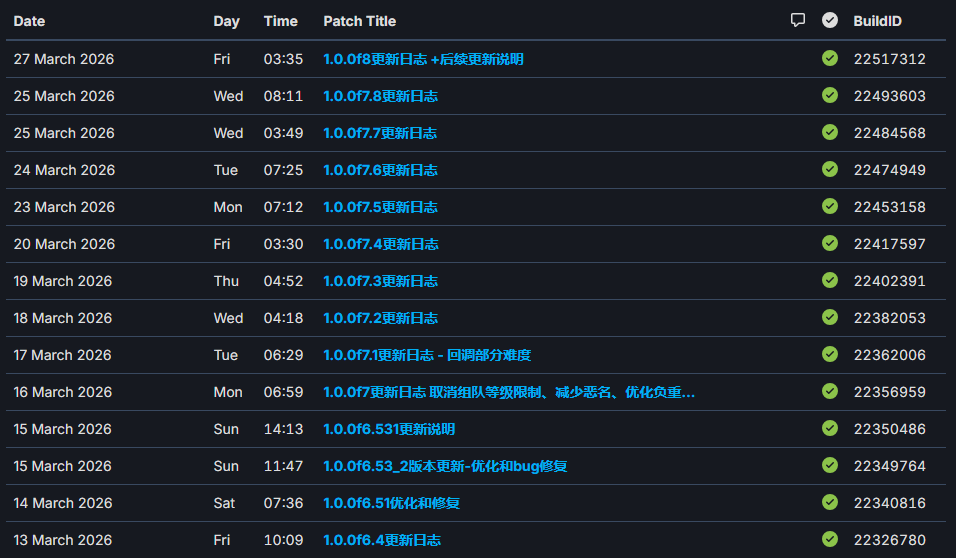Image resolution: width=956 pixels, height=558 pixels.
Task: Open the 1.0.0f7.1更新日志 - 回调部分难度 patch
Action: click(427, 355)
